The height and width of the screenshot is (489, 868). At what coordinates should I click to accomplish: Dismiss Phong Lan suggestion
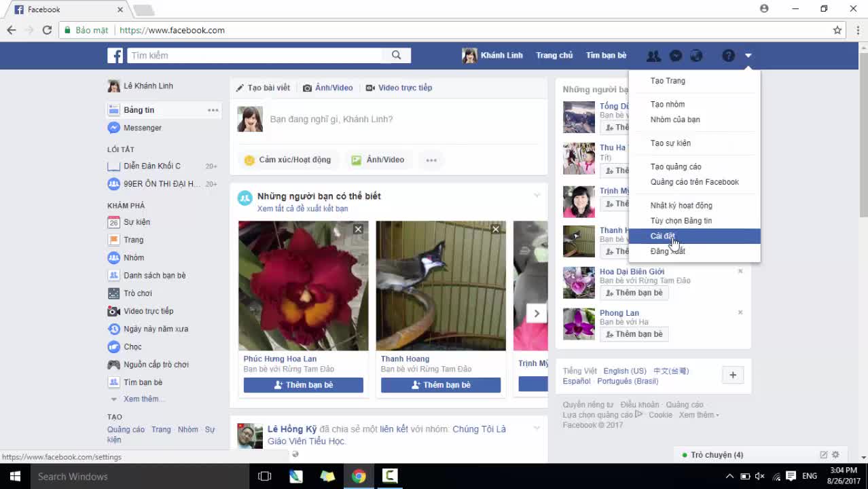coord(740,312)
